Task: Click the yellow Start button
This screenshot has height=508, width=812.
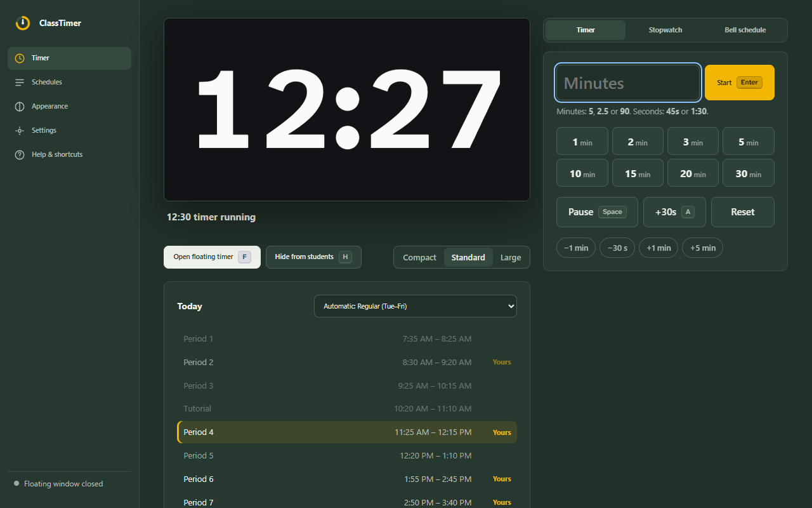Action: [740, 83]
